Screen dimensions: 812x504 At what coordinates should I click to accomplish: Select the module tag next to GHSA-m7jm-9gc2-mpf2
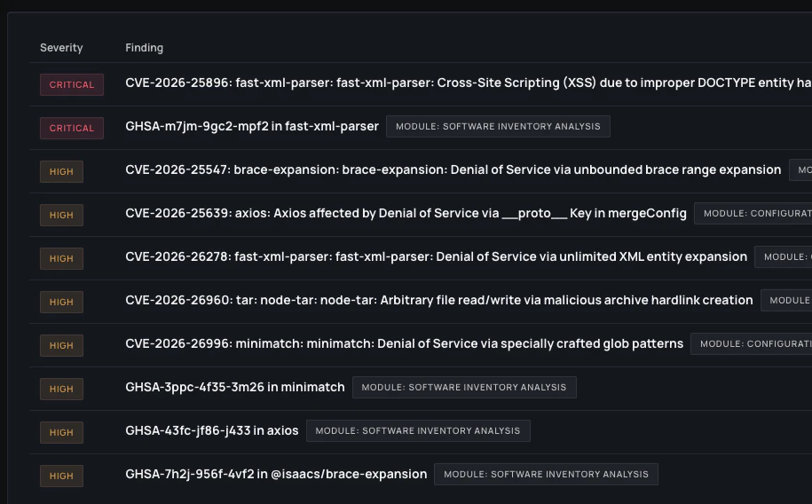(498, 126)
